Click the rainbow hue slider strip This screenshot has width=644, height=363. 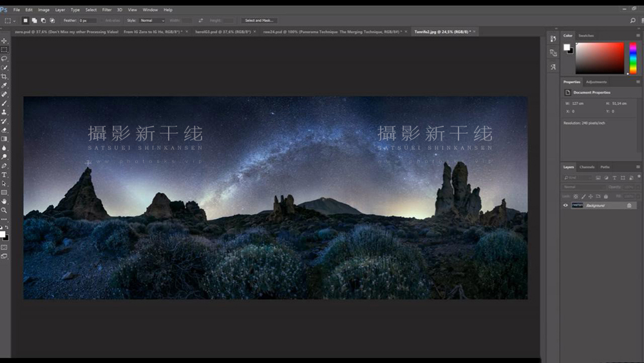tap(633, 59)
